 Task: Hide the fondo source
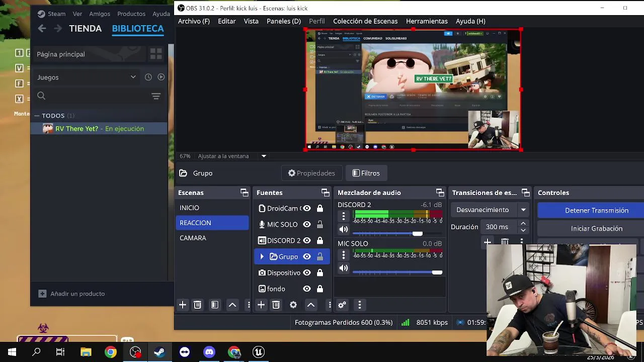point(307,289)
